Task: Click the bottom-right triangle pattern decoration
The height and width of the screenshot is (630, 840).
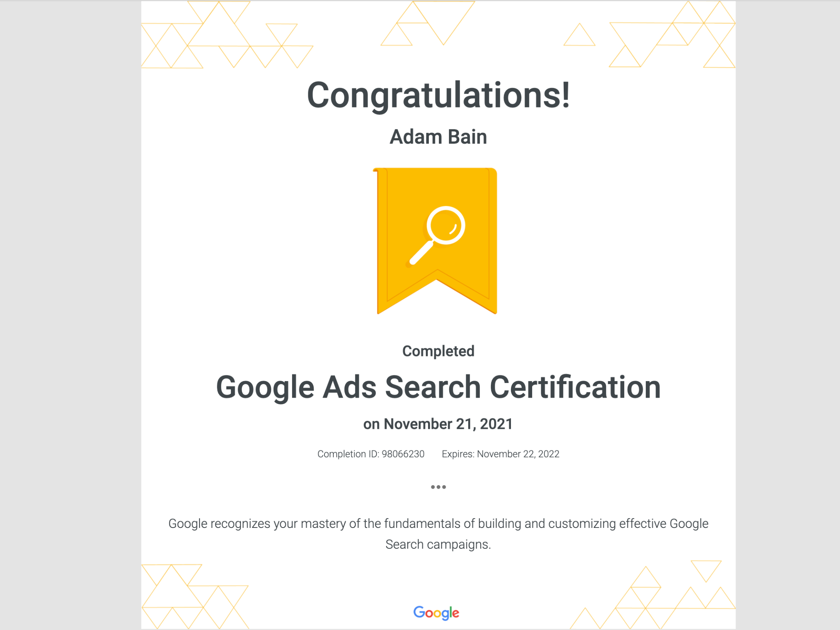Action: point(653,595)
